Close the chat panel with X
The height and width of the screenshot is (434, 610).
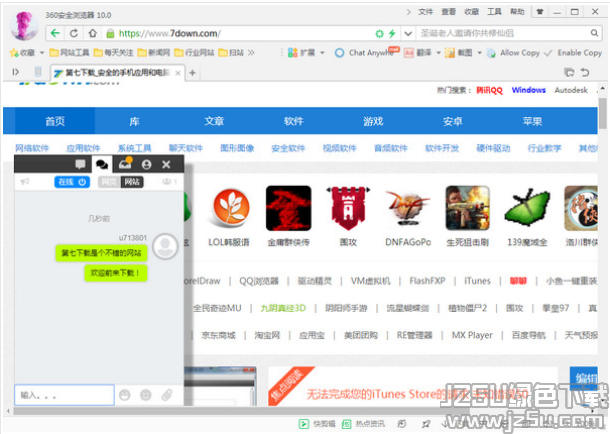[x=166, y=164]
